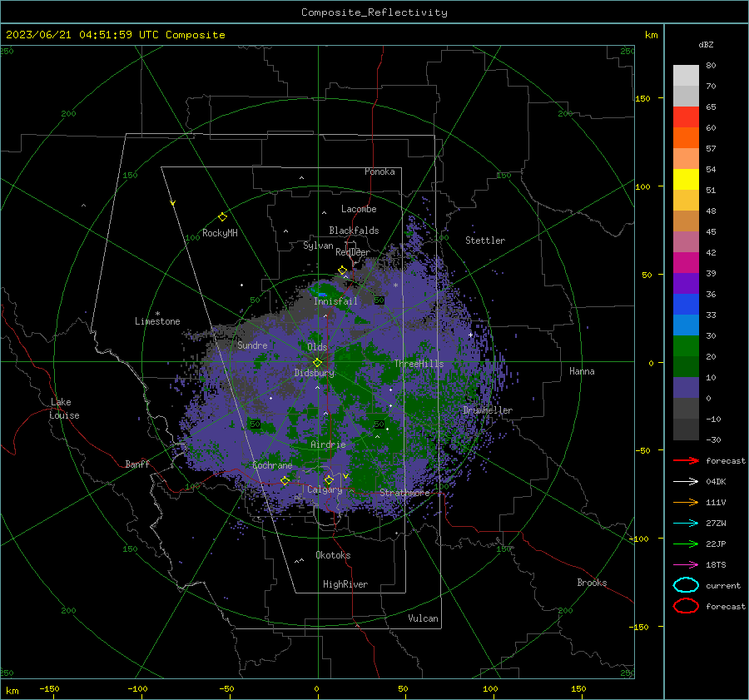This screenshot has width=749, height=700.
Task: Select the RedDeer label
Action: pyautogui.click(x=353, y=252)
